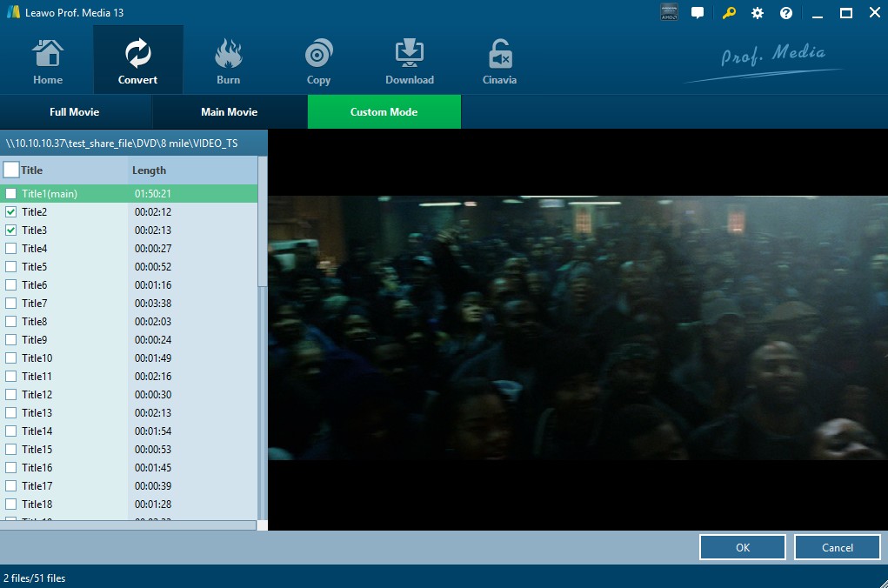Enable the Title5 checkbox
Image resolution: width=888 pixels, height=588 pixels.
tap(12, 266)
